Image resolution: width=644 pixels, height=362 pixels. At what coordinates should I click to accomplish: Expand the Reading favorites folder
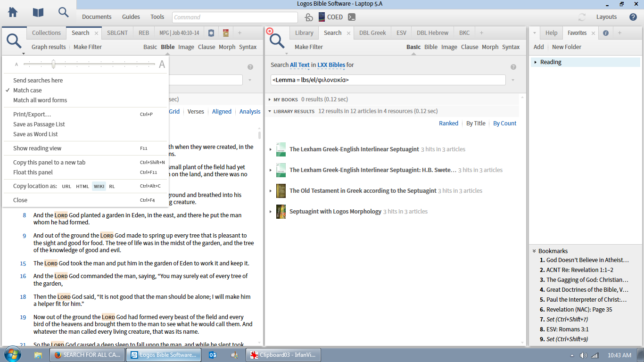[x=536, y=62]
